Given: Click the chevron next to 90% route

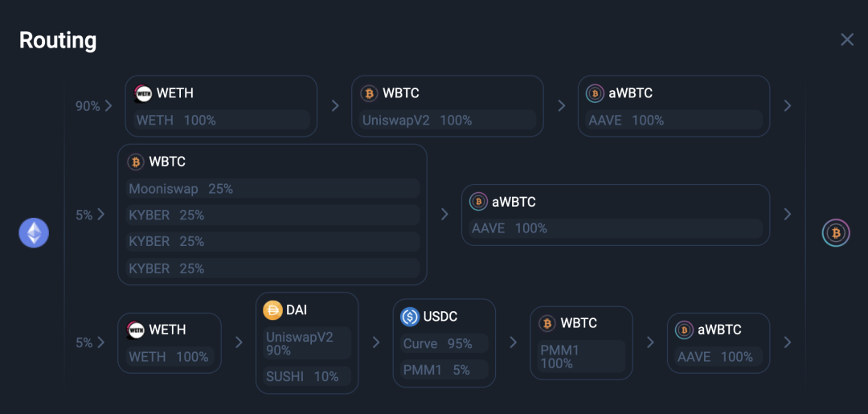Looking at the screenshot, I should pyautogui.click(x=108, y=106).
